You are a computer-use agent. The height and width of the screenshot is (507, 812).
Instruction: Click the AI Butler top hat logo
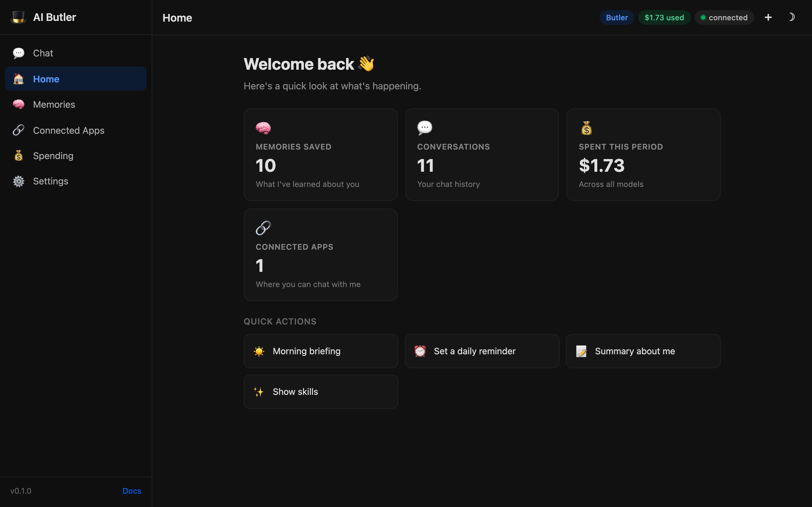[18, 17]
